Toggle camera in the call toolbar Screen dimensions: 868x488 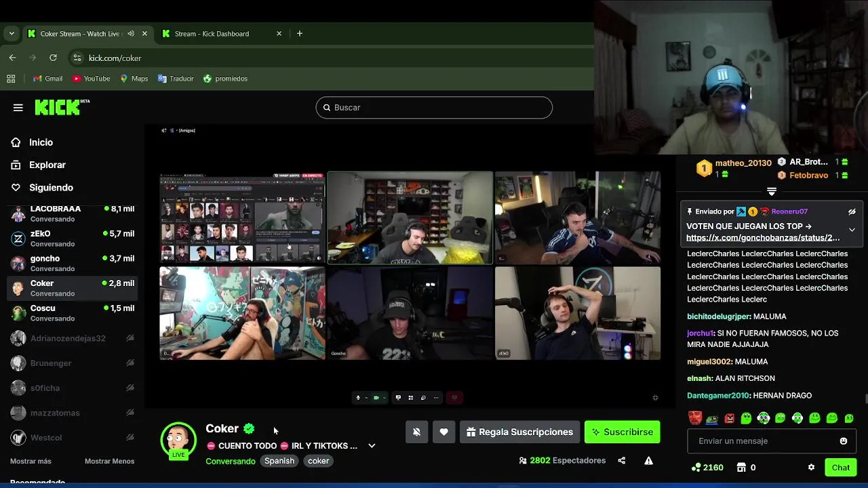(x=376, y=398)
